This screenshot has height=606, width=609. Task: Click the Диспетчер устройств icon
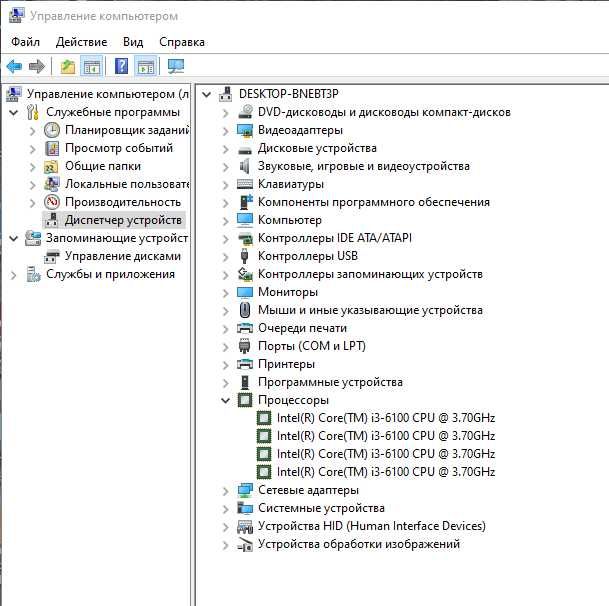click(x=52, y=220)
